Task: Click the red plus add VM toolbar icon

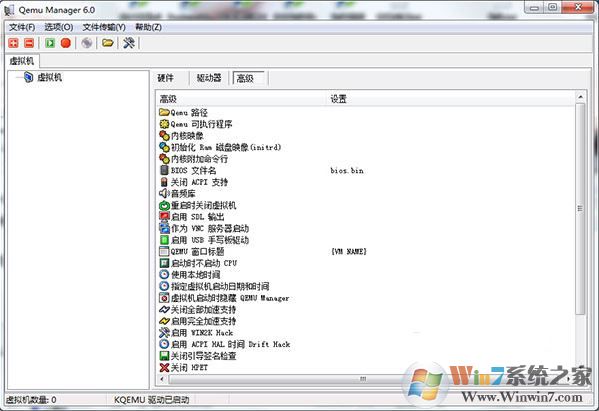Action: tap(13, 43)
